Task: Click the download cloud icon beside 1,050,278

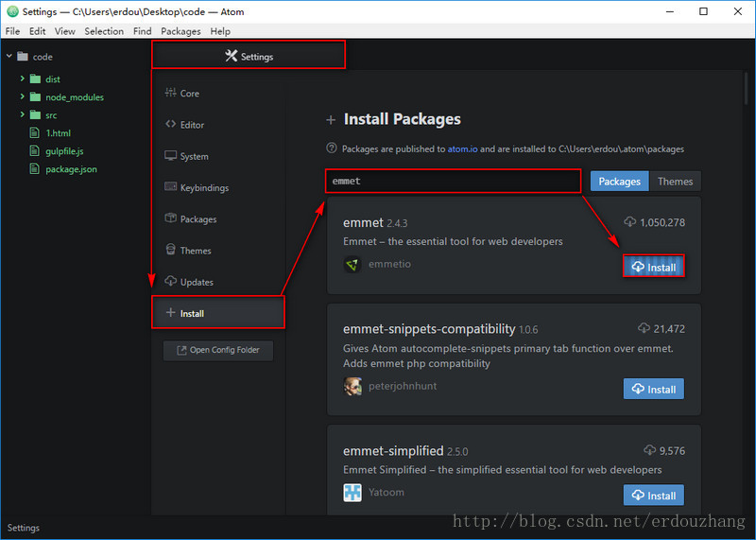Action: [629, 222]
